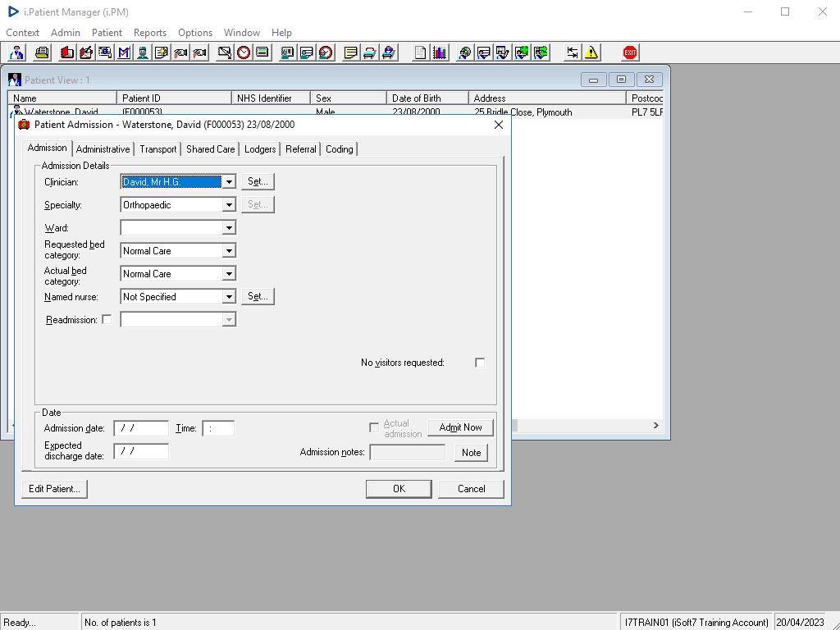
Task: Click the colored bar chart toolbar icon
Action: pos(440,52)
